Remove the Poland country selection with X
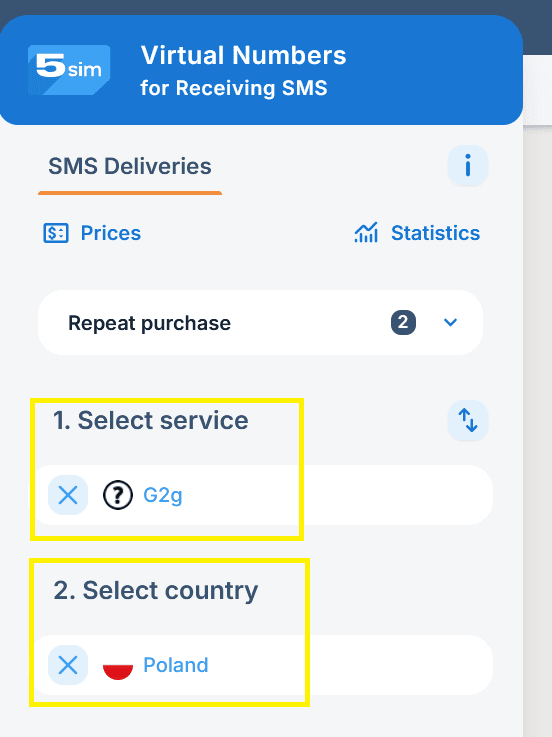 68,665
